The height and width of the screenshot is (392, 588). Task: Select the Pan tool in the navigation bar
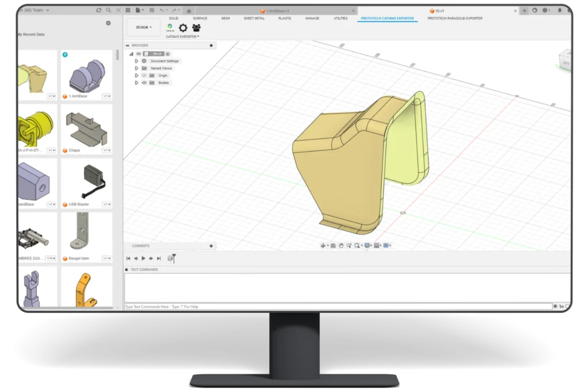[x=341, y=246]
